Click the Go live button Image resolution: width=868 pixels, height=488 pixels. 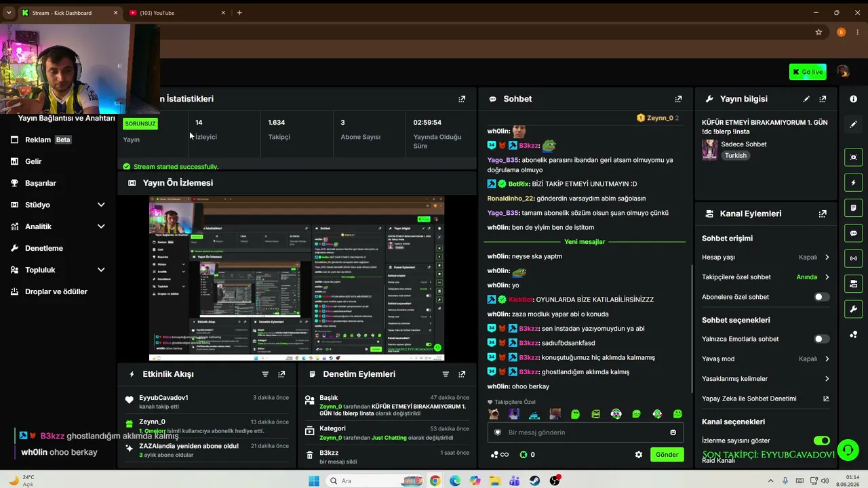pyautogui.click(x=808, y=72)
